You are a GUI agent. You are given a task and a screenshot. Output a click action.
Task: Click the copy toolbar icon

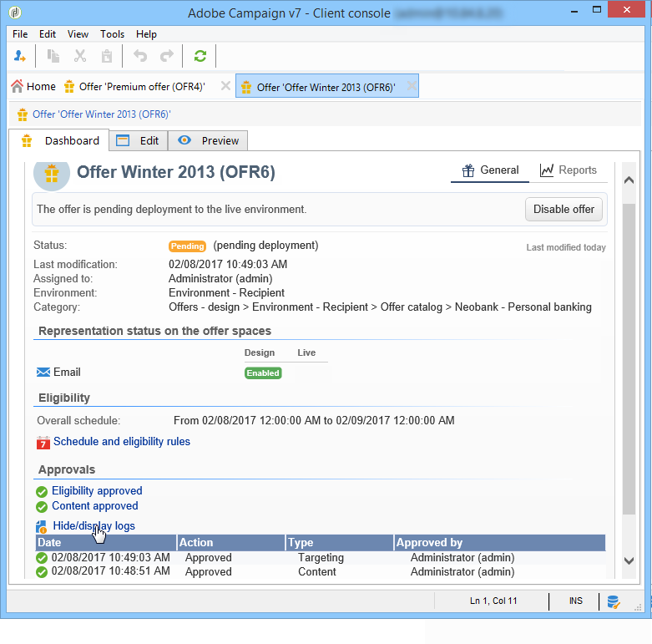[x=53, y=56]
